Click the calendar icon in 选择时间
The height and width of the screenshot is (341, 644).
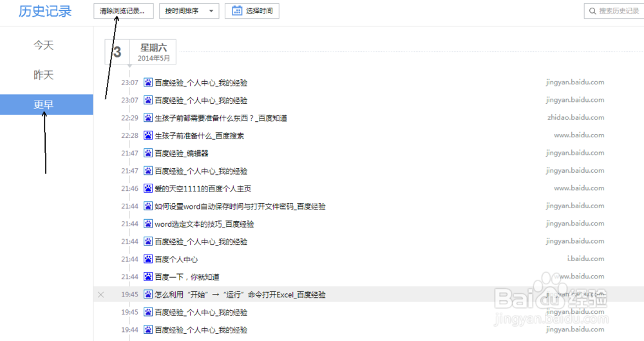click(237, 11)
